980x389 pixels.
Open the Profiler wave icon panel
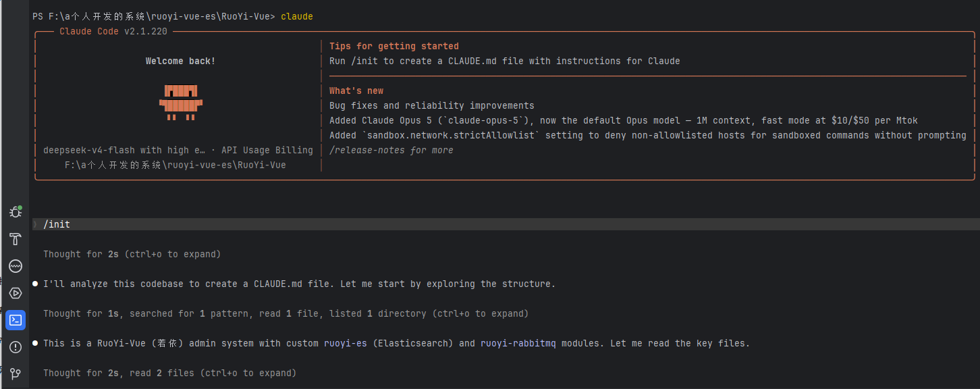click(15, 266)
